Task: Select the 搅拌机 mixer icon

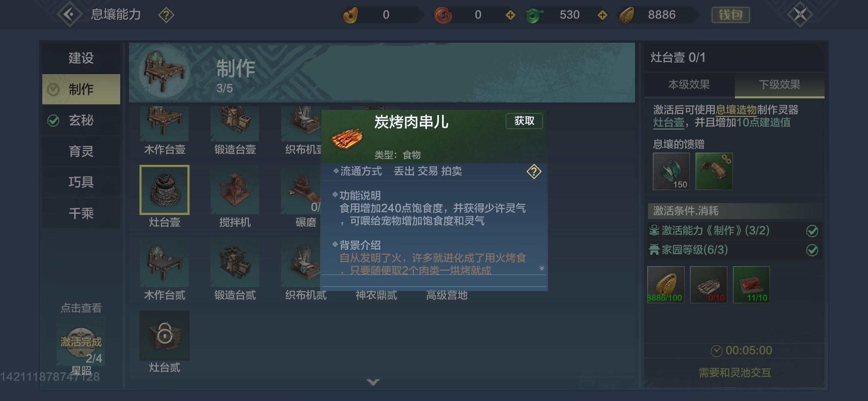Action: (x=235, y=190)
